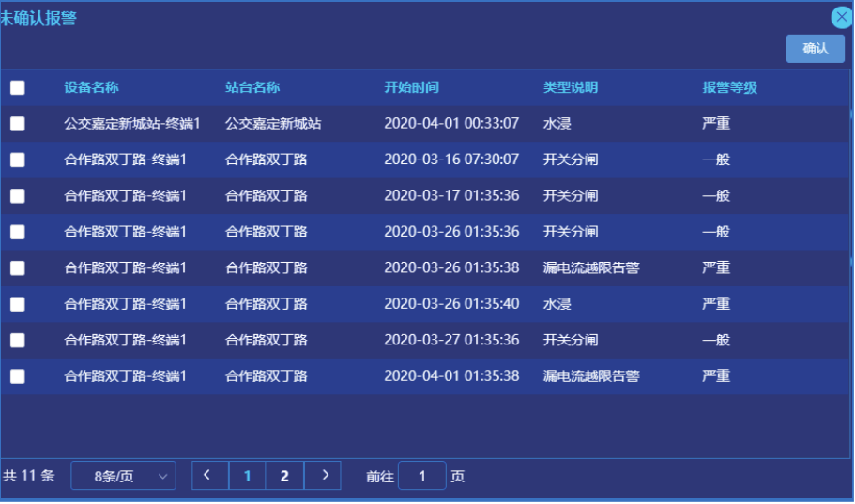Tick checkbox for 2020-03-17 01:35:36 alarm

18,195
